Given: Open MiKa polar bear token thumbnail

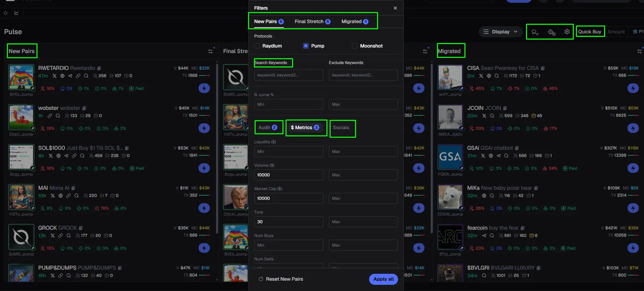Looking at the screenshot, I should click(x=450, y=197).
